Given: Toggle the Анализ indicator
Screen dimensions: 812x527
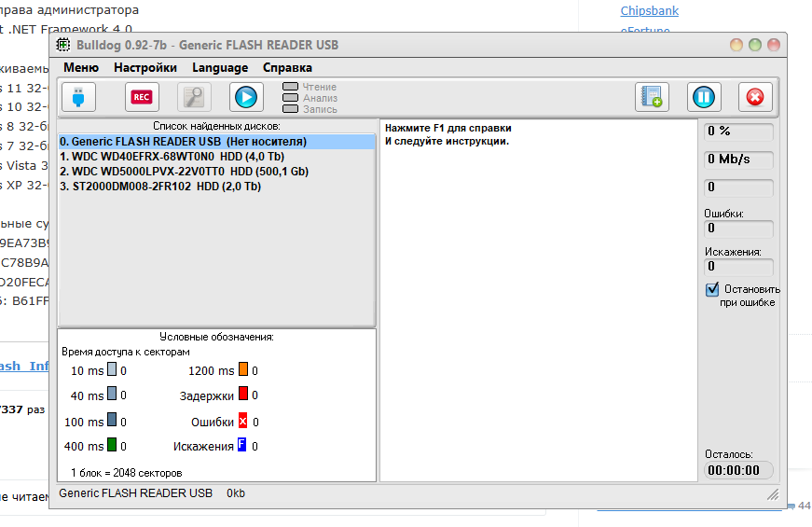Looking at the screenshot, I should [x=290, y=97].
